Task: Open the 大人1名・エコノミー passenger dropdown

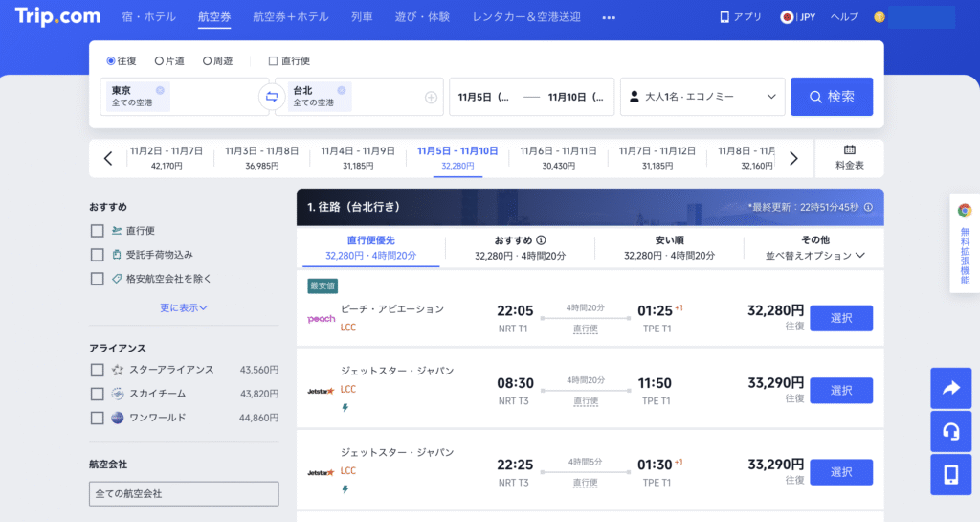Action: coord(702,97)
